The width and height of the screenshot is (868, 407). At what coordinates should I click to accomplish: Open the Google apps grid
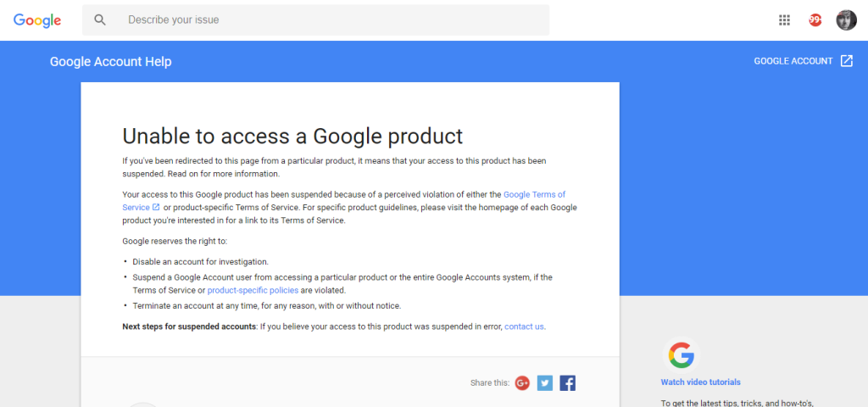[784, 20]
